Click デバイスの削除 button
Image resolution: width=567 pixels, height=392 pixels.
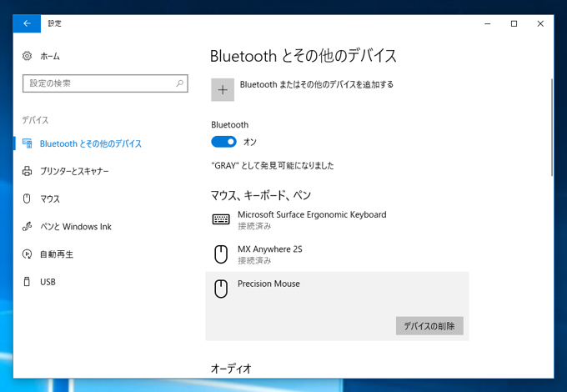pos(429,326)
